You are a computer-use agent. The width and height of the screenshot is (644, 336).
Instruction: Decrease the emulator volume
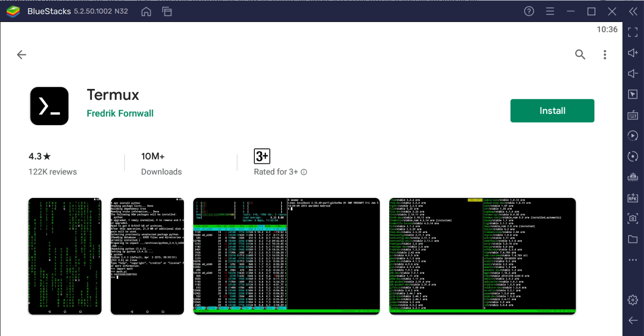[x=633, y=73]
